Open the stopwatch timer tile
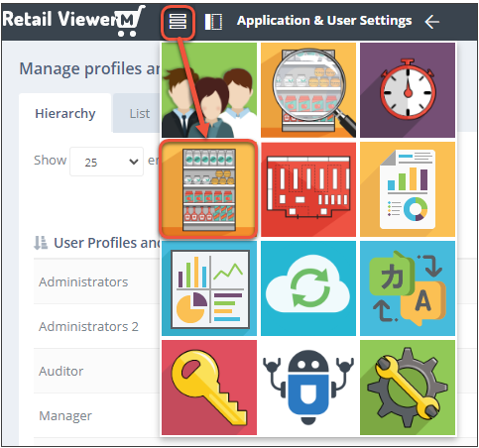479x448 pixels. [x=408, y=90]
